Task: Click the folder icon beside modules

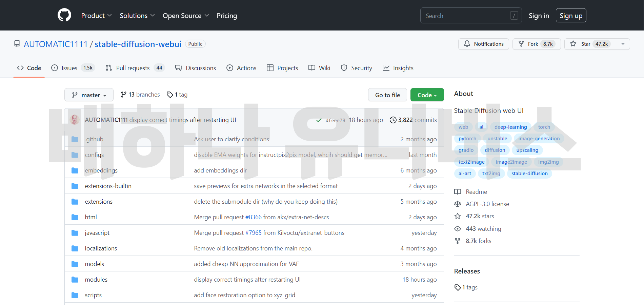Action: coord(75,280)
